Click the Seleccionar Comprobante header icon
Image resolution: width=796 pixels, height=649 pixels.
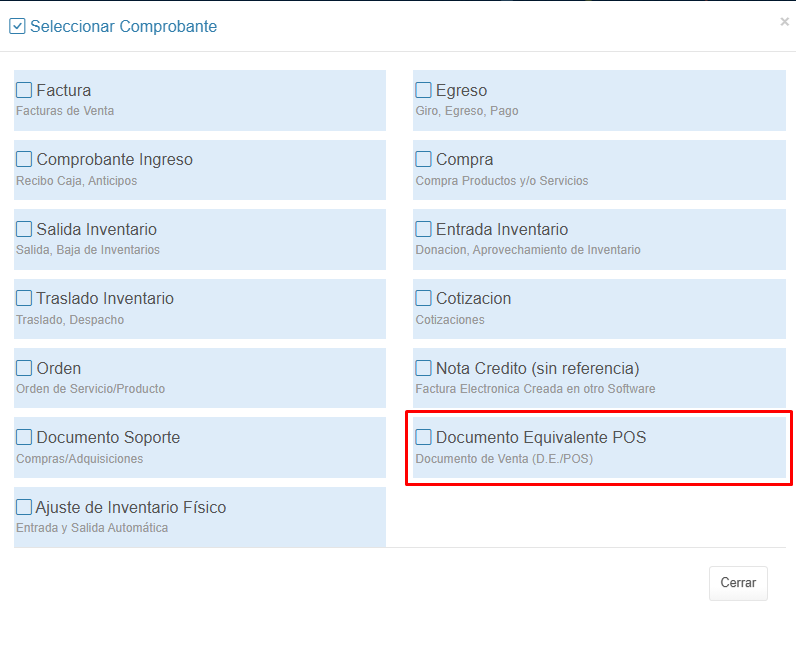pyautogui.click(x=17, y=26)
